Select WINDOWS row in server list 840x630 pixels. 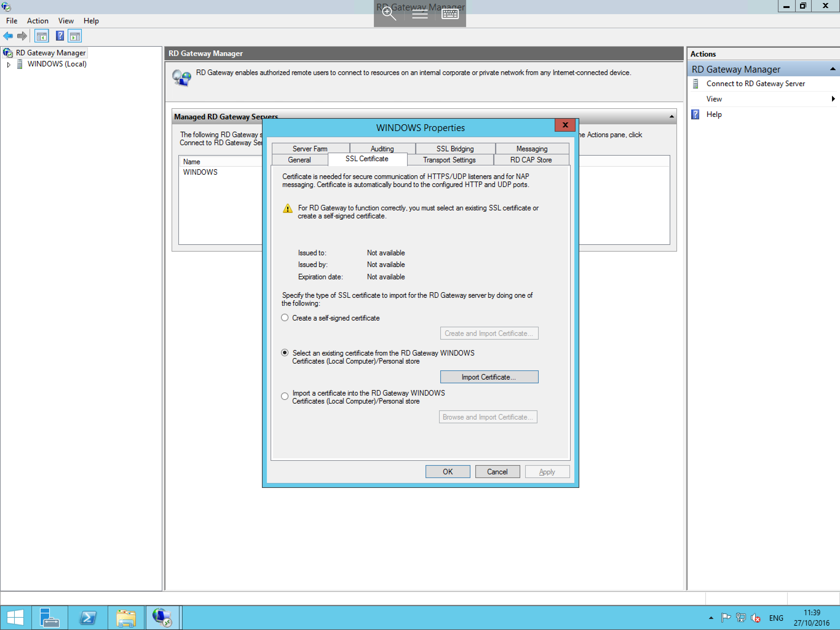click(x=200, y=172)
